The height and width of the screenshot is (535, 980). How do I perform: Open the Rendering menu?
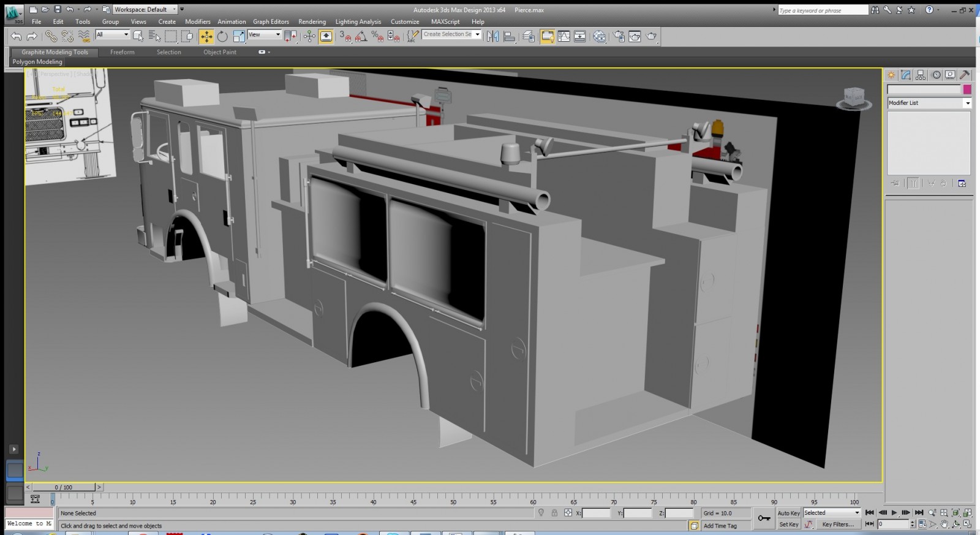point(312,21)
